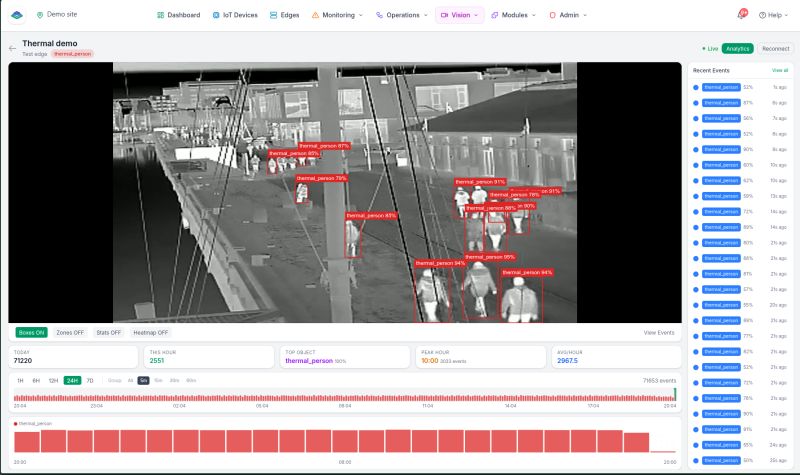Select the 24H time range
The image size is (800, 475).
72,381
